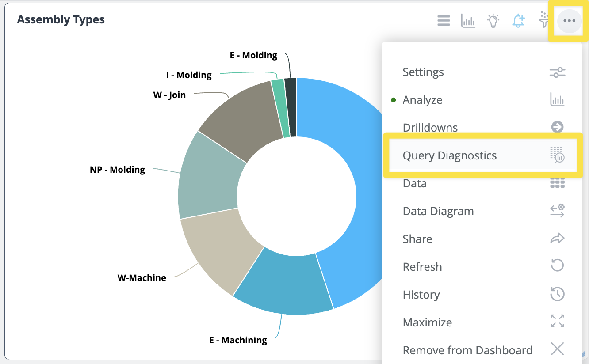Screen dimensions: 589x364
Task: Open the filter funnel icon
Action: (x=543, y=20)
